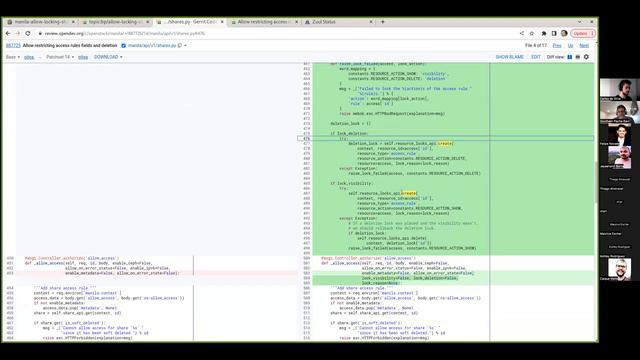This screenshot has height=360, width=640.
Task: Close the 'topic:bp/allow-locking' tab
Action: coord(148,22)
